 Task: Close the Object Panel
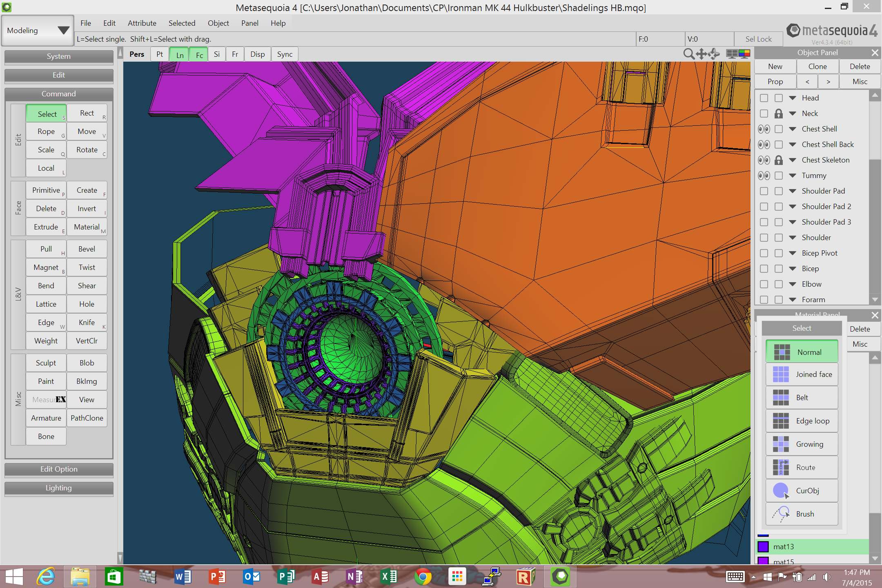875,53
